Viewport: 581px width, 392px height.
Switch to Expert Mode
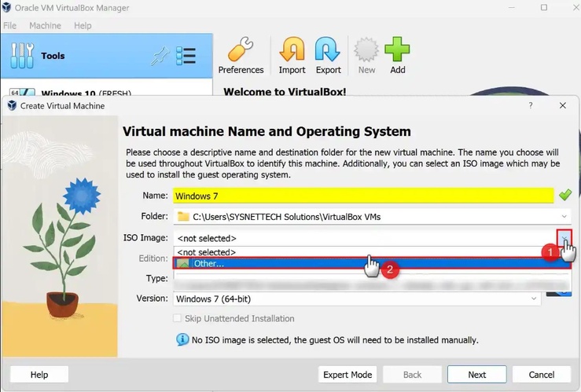click(x=347, y=375)
